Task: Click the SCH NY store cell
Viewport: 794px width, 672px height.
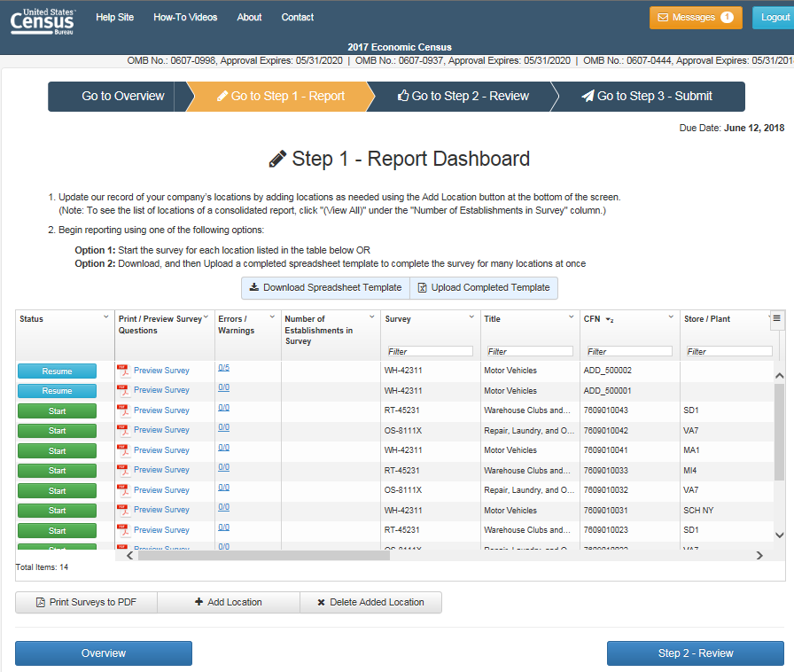Action: pos(698,511)
